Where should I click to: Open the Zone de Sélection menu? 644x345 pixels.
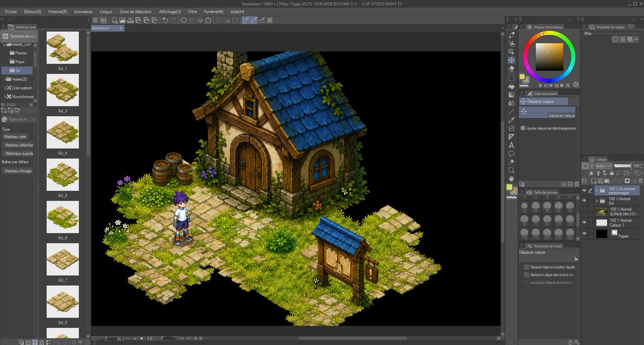[135, 11]
